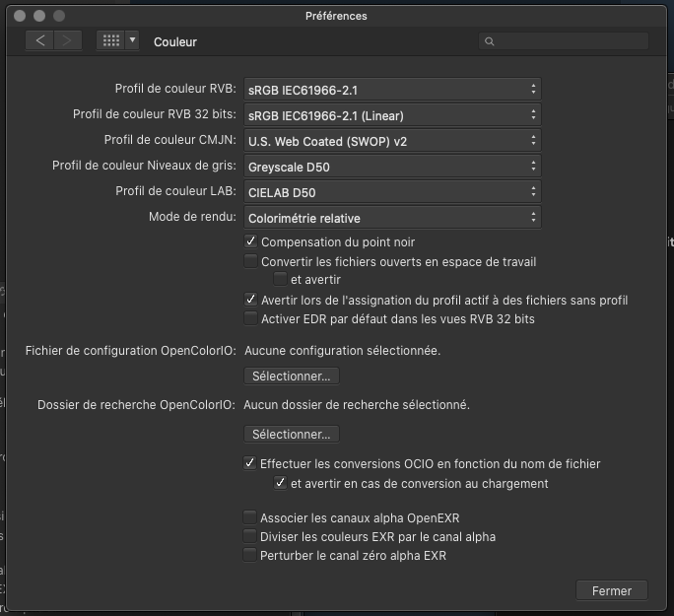The height and width of the screenshot is (616, 674).
Task: Click the 'Profil de couleur LAB:' label
Action: [175, 191]
